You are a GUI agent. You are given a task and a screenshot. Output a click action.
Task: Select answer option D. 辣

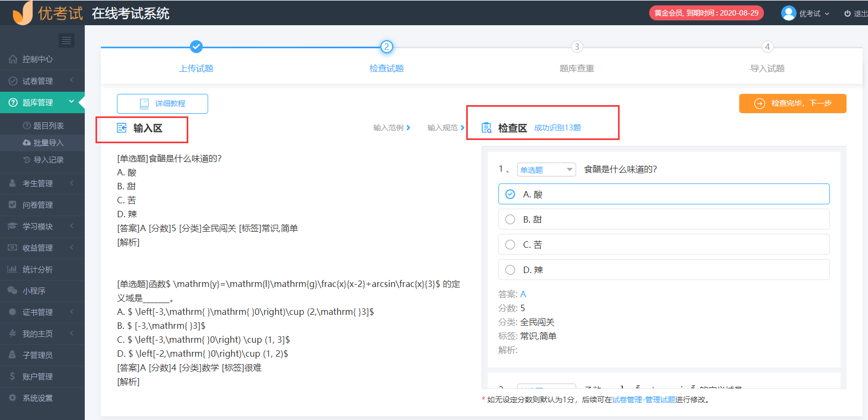pyautogui.click(x=664, y=270)
